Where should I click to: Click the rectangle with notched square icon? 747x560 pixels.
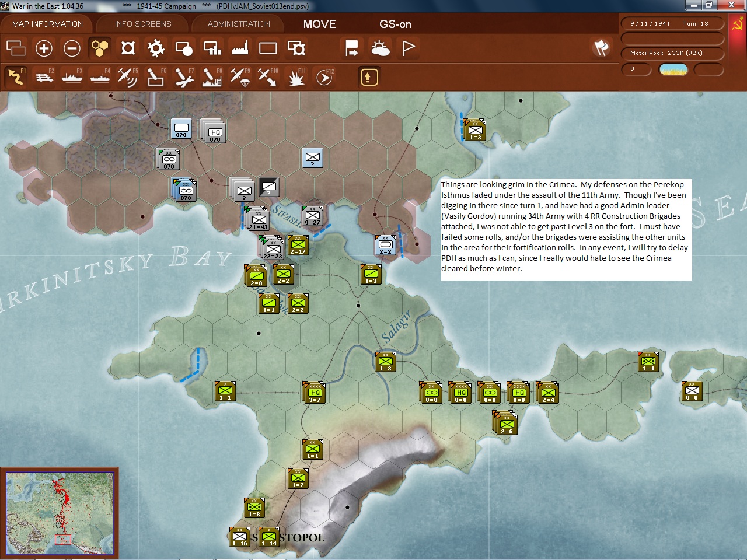click(x=296, y=48)
